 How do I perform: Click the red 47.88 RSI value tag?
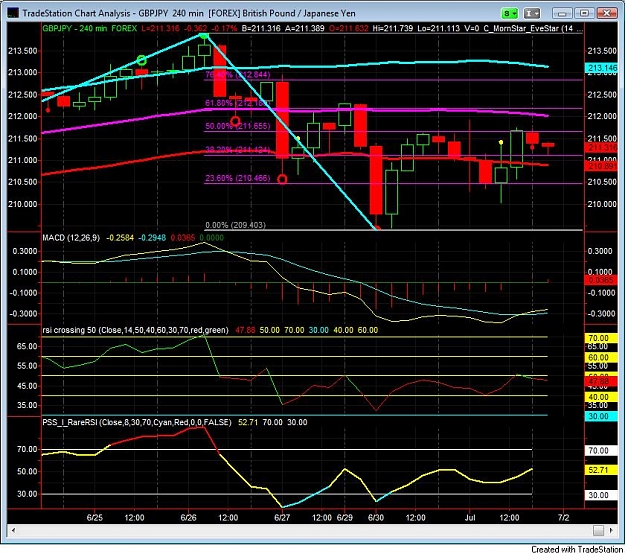[x=599, y=382]
